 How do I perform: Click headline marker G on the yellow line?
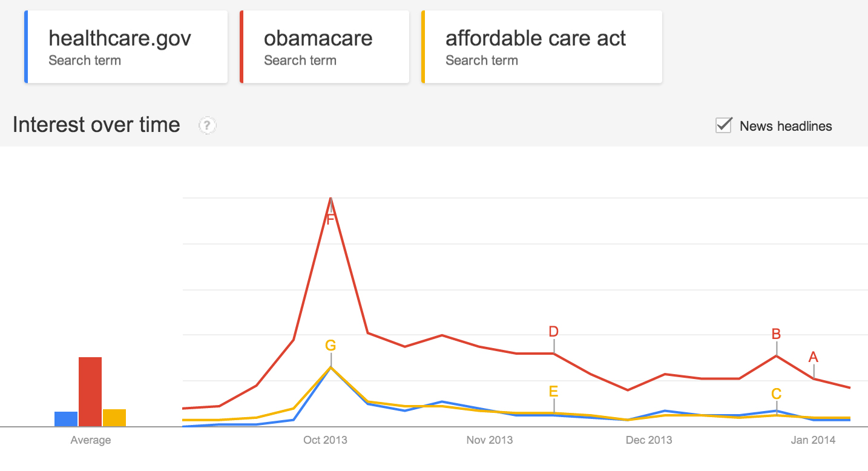[x=330, y=346]
